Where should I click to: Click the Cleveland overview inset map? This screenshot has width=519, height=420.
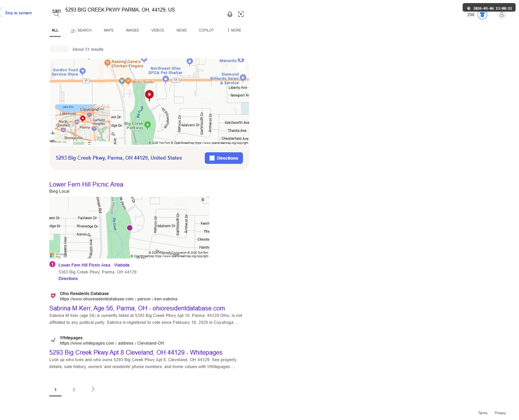(x=82, y=123)
